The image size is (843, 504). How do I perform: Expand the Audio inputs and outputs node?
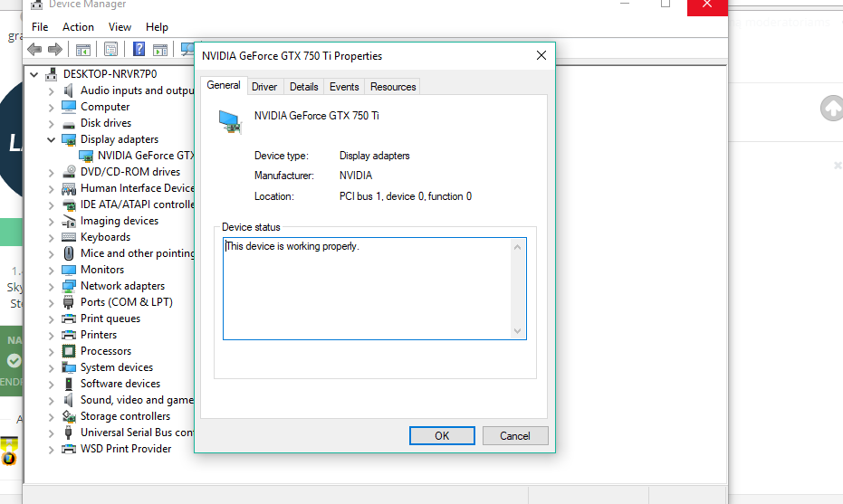[x=51, y=91]
